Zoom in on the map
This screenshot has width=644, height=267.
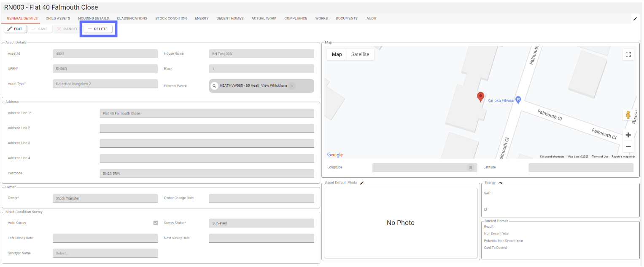(628, 135)
